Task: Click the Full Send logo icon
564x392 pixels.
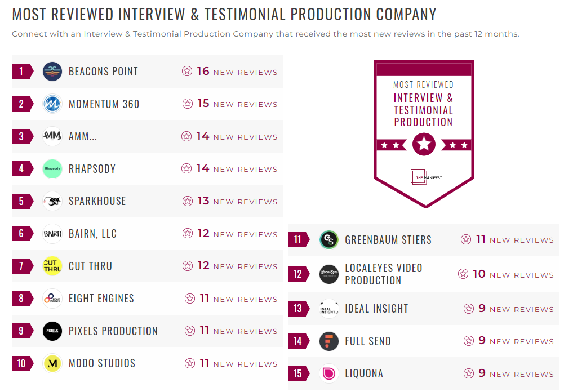Action: [329, 341]
